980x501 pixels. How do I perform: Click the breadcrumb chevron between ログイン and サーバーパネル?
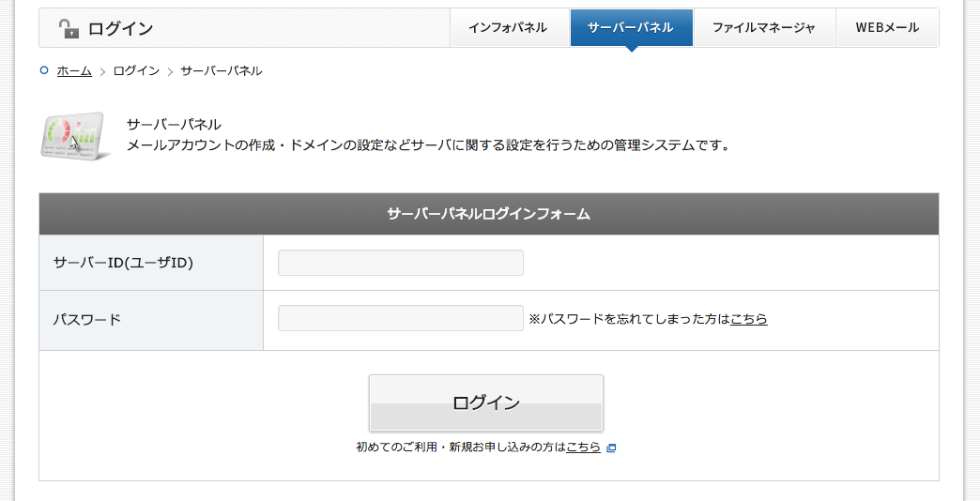170,71
